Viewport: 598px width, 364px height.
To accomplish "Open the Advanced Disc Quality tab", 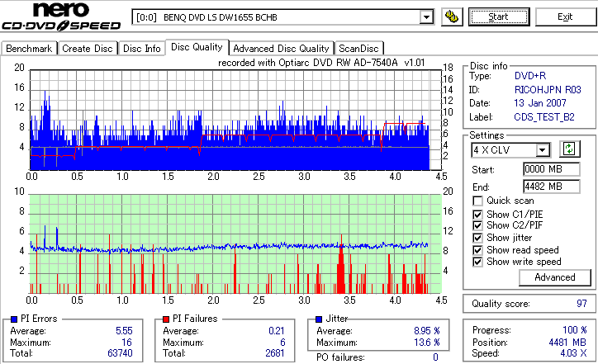I will [x=281, y=49].
